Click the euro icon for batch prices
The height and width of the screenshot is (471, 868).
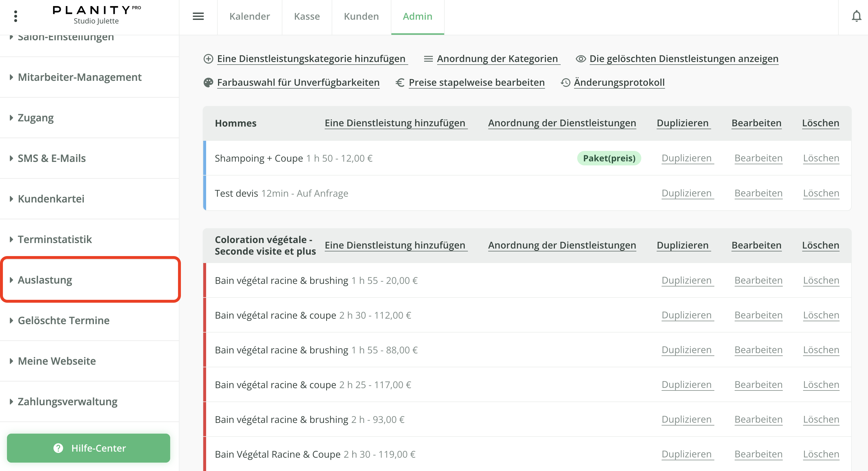[400, 83]
